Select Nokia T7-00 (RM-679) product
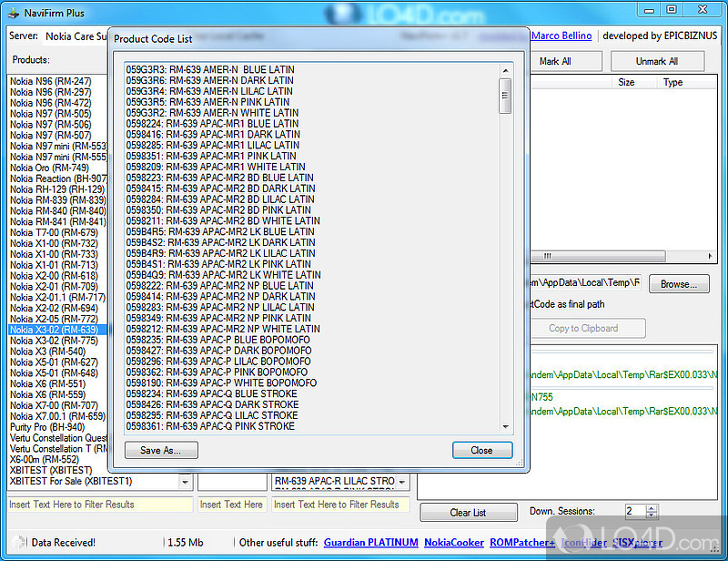This screenshot has height=561, width=728. point(54,232)
